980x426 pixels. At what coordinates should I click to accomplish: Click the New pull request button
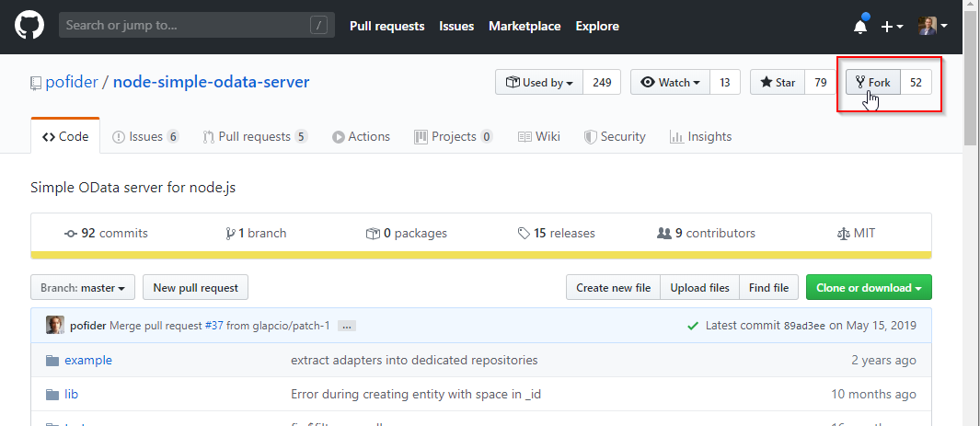coord(196,288)
